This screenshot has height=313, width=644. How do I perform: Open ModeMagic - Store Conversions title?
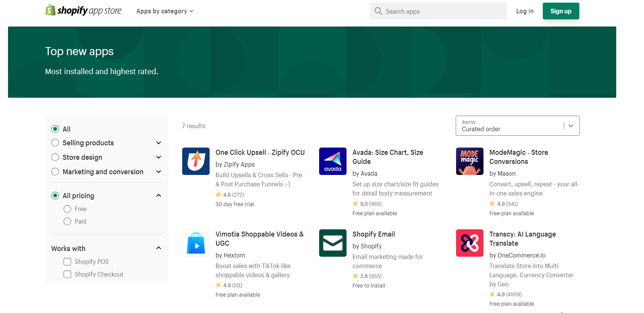(x=518, y=157)
